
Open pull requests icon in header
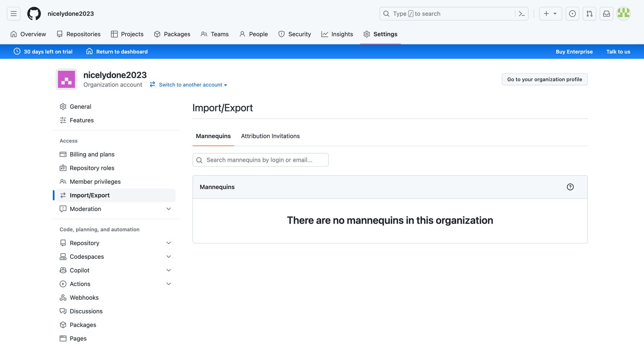pyautogui.click(x=589, y=14)
